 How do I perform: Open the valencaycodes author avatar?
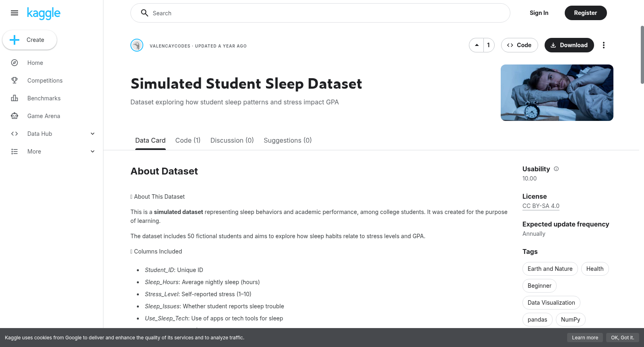pyautogui.click(x=137, y=45)
